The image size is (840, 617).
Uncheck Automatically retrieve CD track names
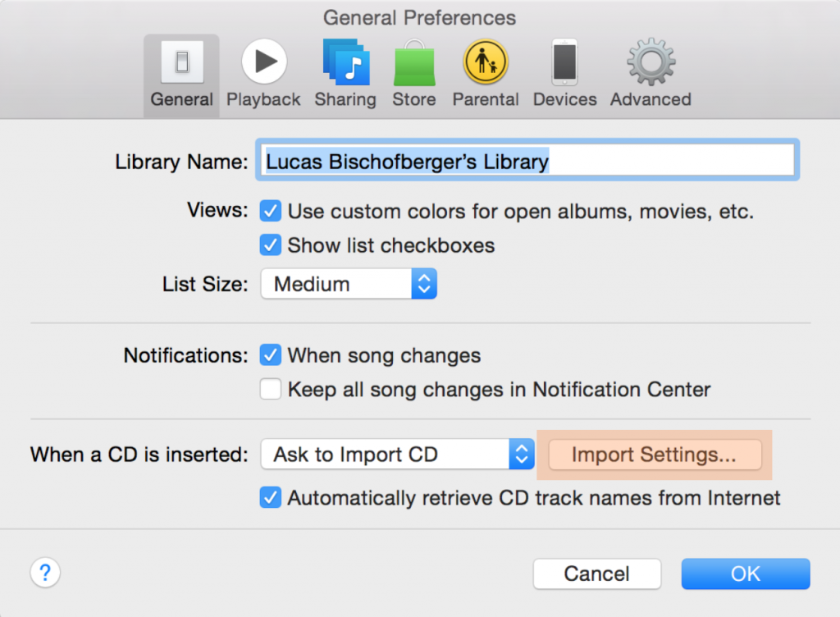[x=271, y=498]
